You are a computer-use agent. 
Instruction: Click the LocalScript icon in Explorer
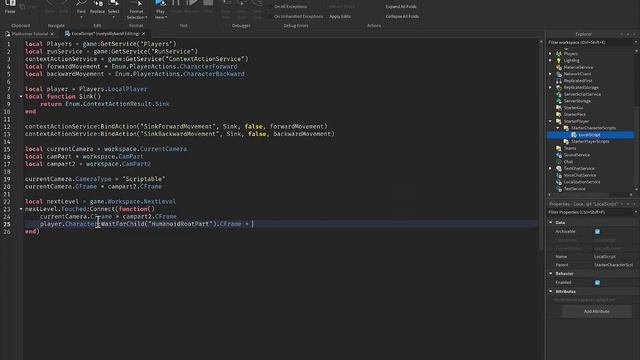[x=573, y=135]
